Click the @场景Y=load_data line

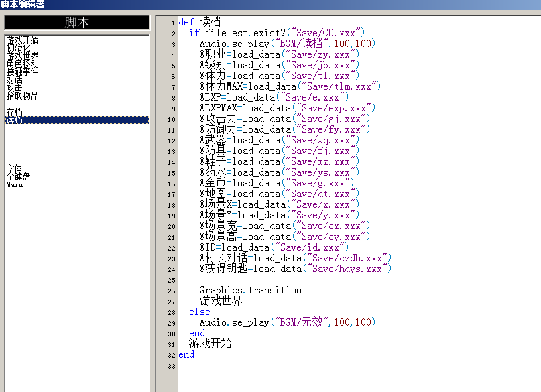point(279,215)
